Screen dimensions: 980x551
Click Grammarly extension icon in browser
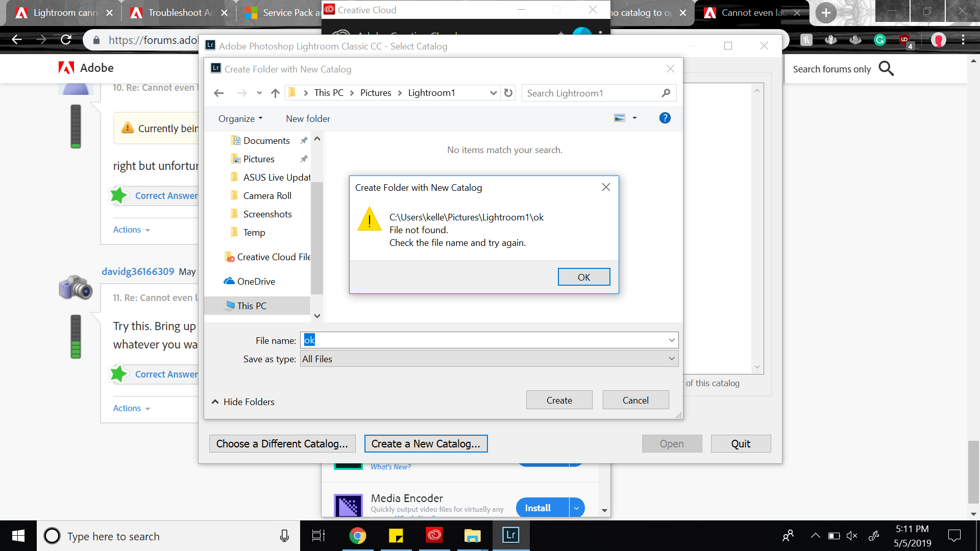(879, 40)
